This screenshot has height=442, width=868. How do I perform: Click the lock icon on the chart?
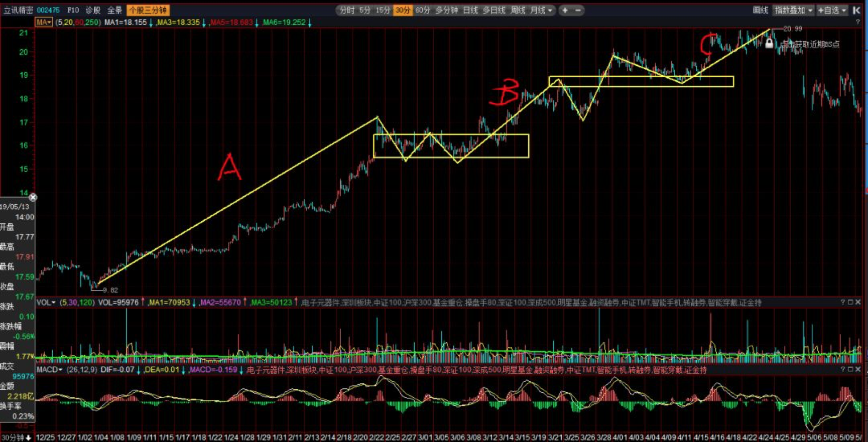(769, 43)
